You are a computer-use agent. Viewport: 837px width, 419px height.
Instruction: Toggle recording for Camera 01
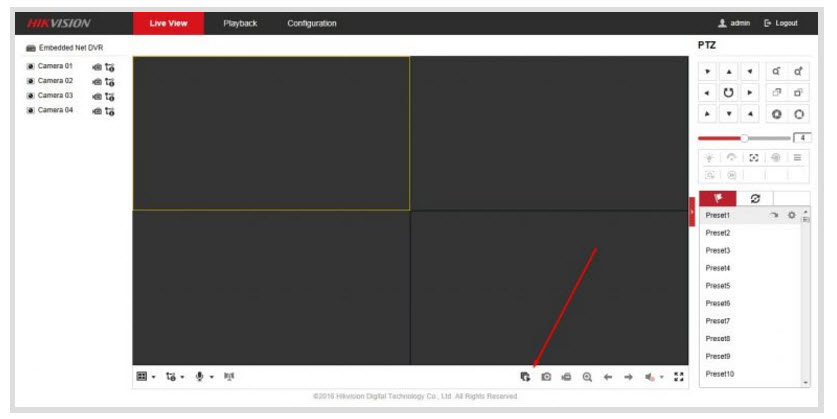point(96,67)
